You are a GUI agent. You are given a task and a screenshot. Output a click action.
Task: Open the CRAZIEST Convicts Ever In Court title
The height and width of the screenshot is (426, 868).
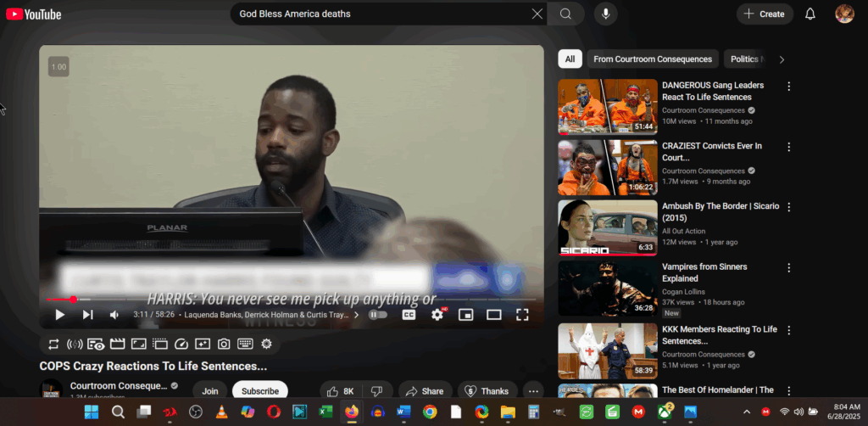[712, 152]
